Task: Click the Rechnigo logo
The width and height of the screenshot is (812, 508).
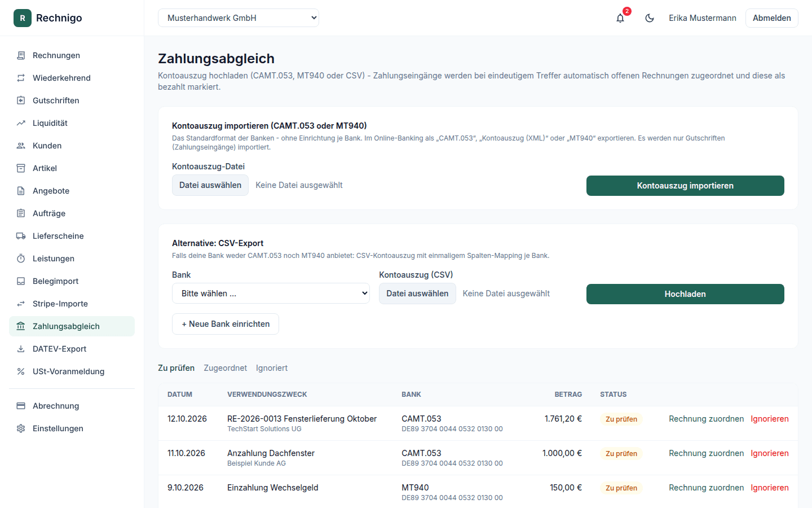Action: [48, 18]
